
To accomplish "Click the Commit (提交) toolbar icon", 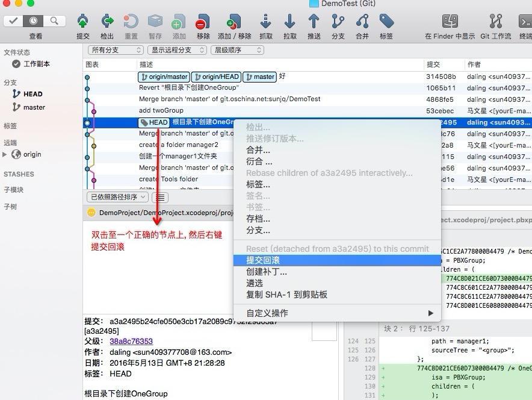I will click(x=83, y=22).
